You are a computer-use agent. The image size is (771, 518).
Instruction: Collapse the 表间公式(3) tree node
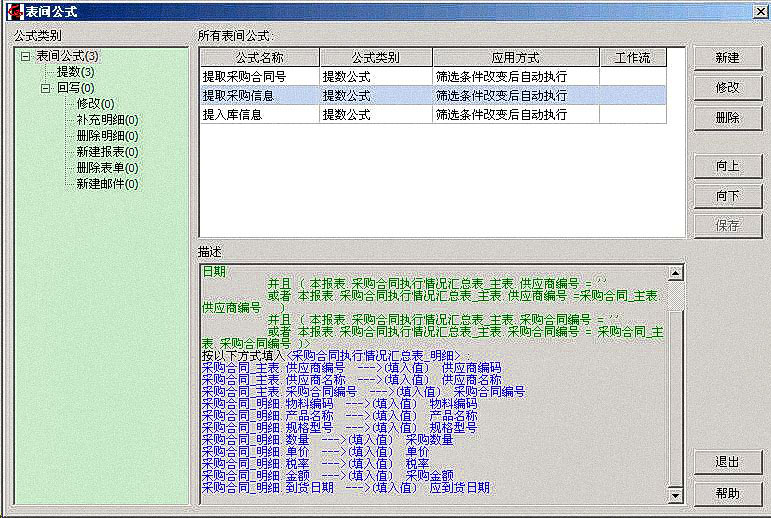click(26, 57)
